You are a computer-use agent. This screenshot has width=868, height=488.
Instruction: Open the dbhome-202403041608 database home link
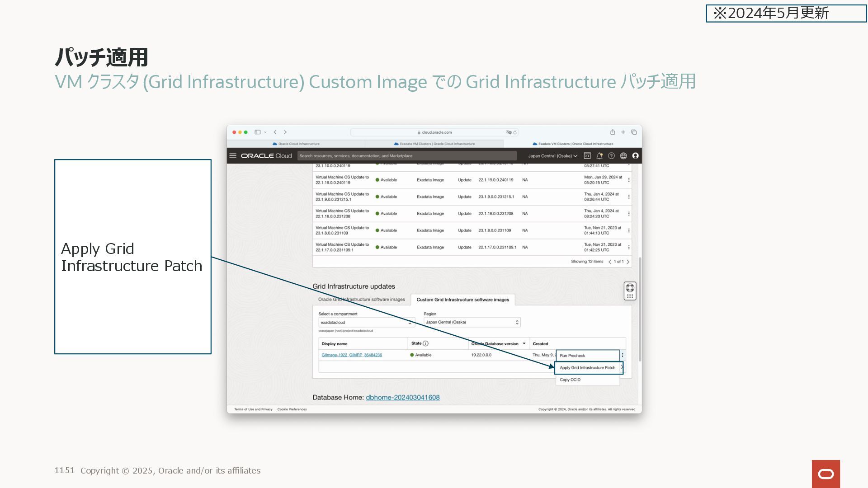[x=402, y=398]
